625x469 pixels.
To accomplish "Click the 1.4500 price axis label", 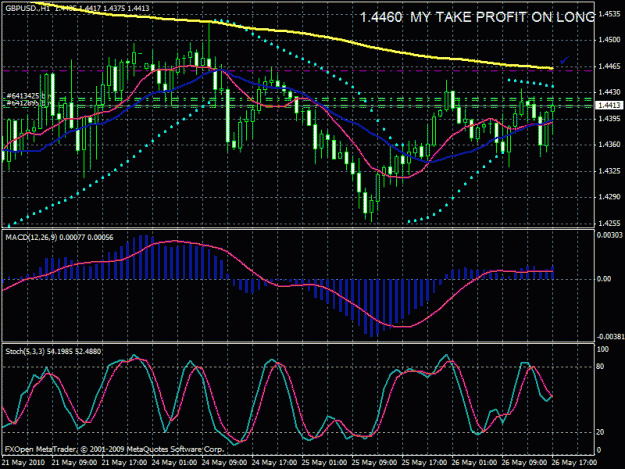I will pyautogui.click(x=609, y=40).
